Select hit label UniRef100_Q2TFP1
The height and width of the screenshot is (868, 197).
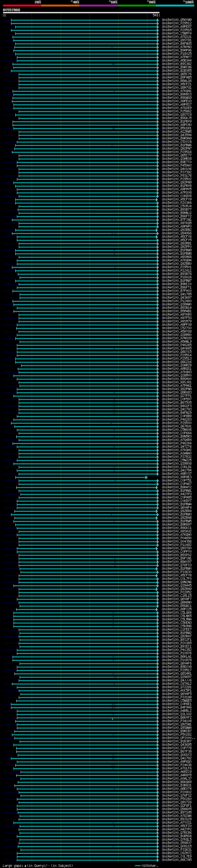(177, 396)
